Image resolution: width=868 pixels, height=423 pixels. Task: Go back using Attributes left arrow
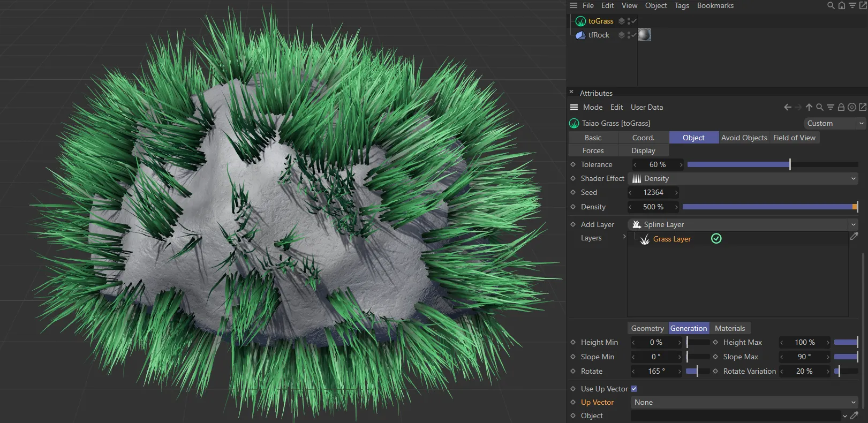(787, 107)
